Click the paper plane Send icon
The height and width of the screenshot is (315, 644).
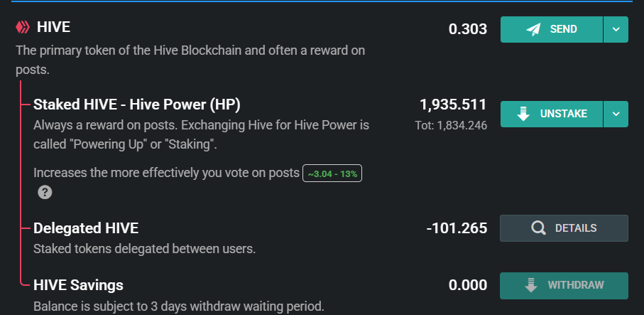[x=533, y=29]
